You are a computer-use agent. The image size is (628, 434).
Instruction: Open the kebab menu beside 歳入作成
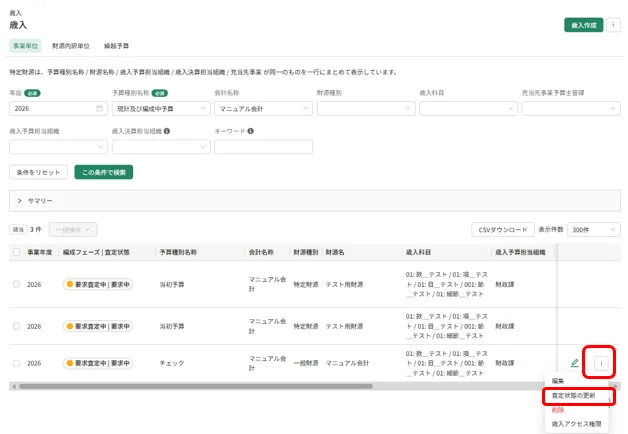click(613, 25)
